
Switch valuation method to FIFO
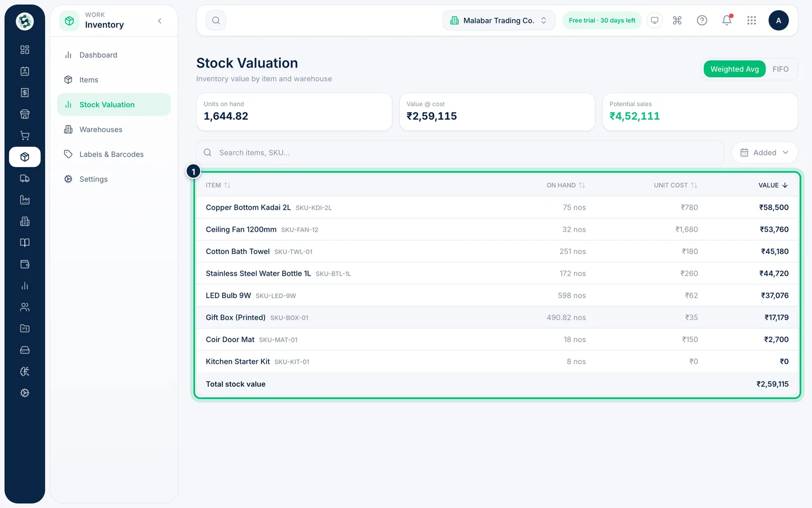tap(780, 69)
